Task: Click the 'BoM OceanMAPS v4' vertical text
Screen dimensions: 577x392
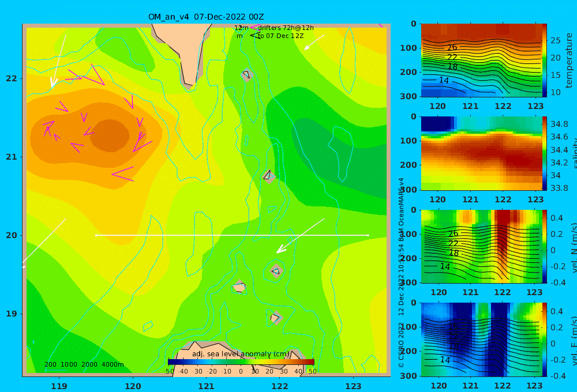Action: click(x=401, y=210)
